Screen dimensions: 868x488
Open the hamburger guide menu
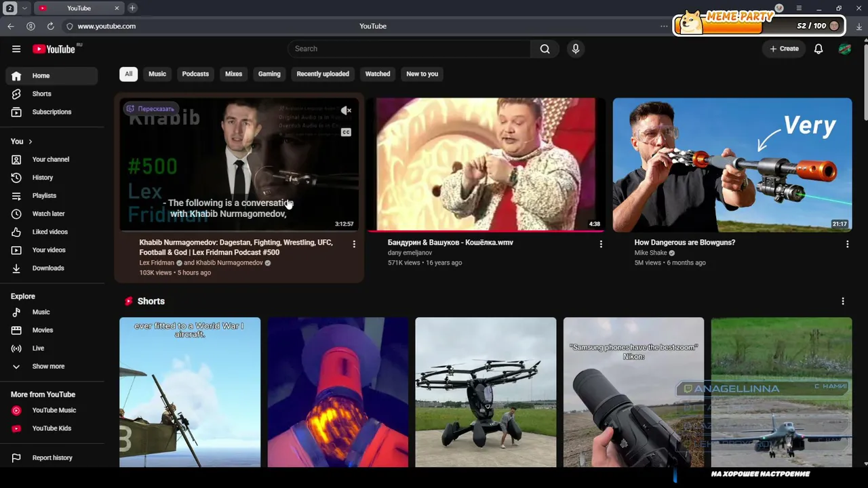(16, 49)
